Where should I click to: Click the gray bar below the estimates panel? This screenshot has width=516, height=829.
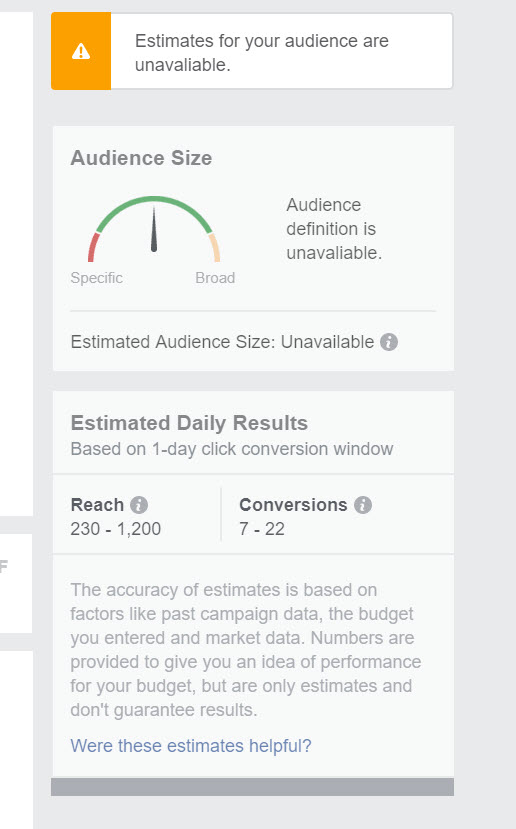coord(252,787)
